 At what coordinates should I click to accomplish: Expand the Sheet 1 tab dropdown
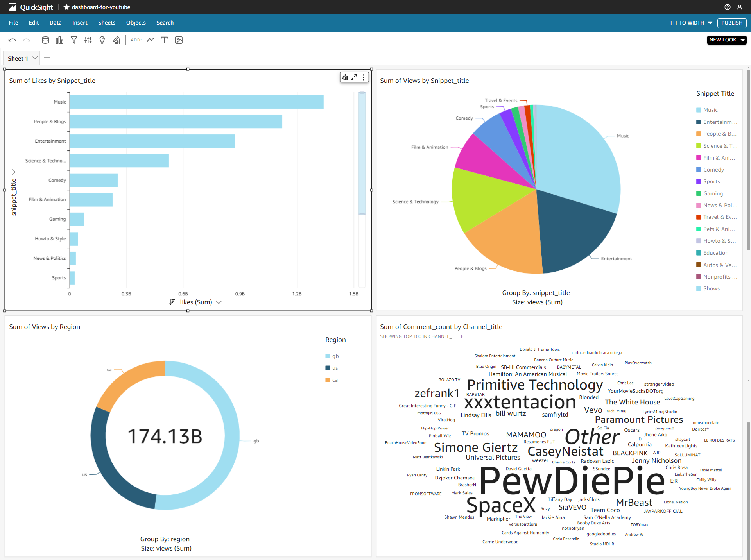point(35,58)
